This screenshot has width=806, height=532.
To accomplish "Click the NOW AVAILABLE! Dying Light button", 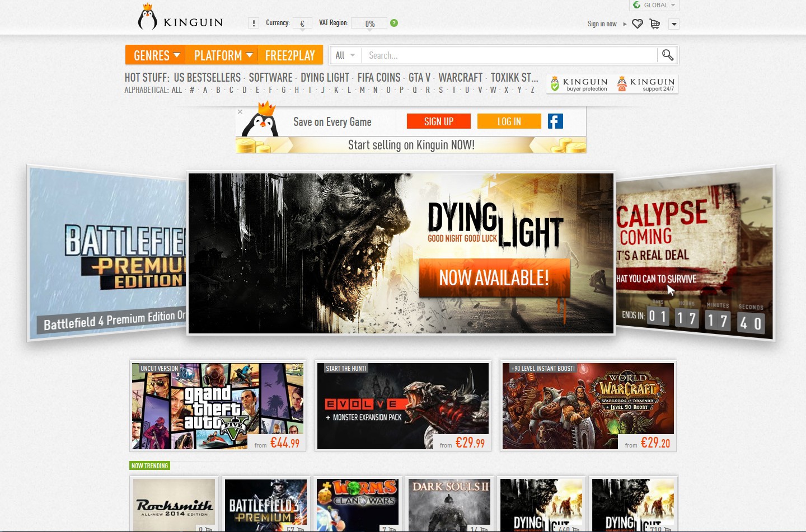I will [494, 277].
